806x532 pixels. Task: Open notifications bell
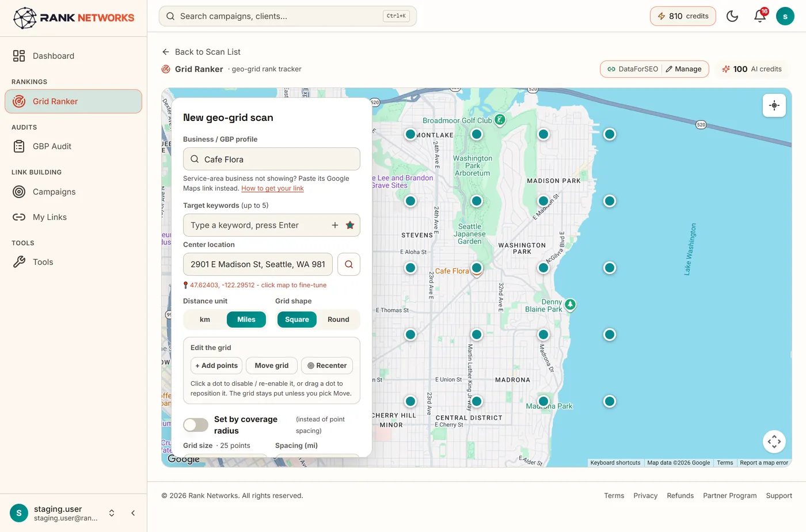[x=760, y=16]
